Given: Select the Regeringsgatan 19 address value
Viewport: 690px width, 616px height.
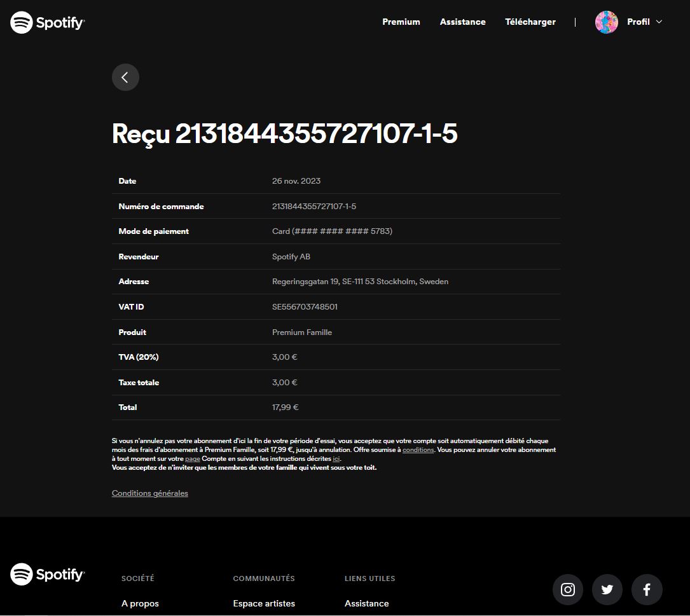Looking at the screenshot, I should (x=360, y=282).
